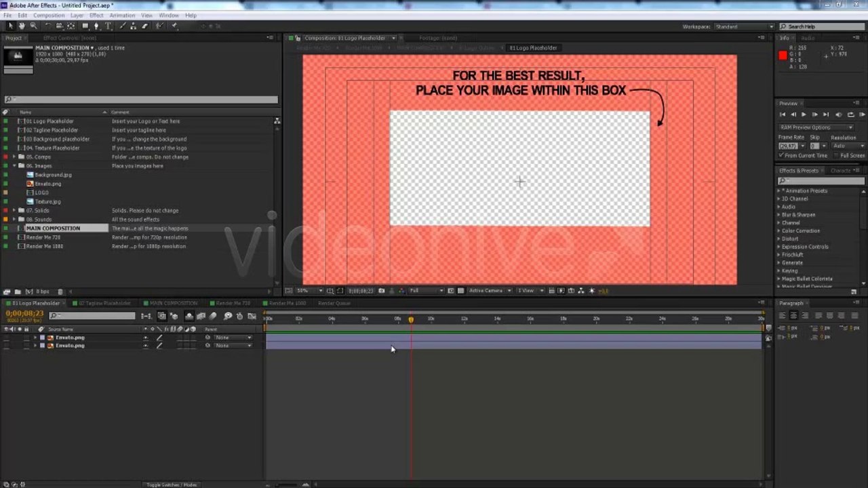Toggle video visibility of first Envato.png layer

point(6,338)
